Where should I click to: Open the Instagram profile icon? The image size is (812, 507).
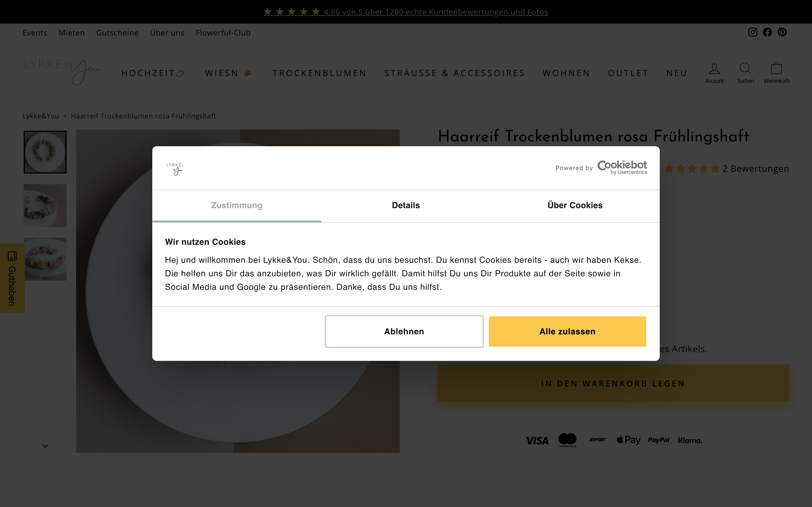(x=752, y=32)
